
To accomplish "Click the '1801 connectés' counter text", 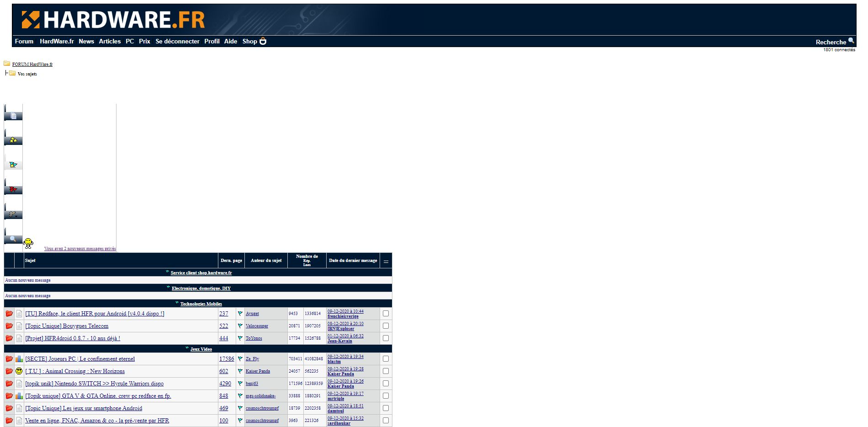I will pyautogui.click(x=839, y=50).
